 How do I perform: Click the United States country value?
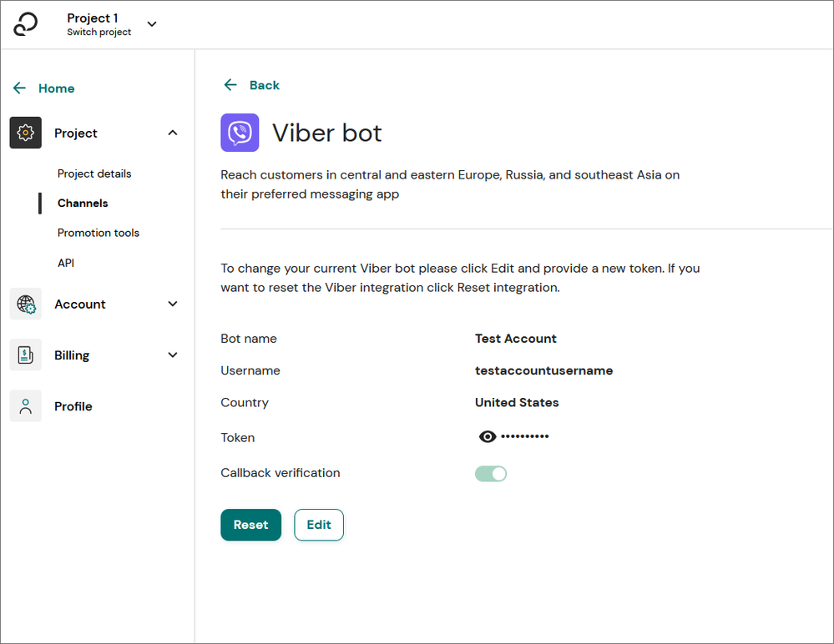pos(517,402)
